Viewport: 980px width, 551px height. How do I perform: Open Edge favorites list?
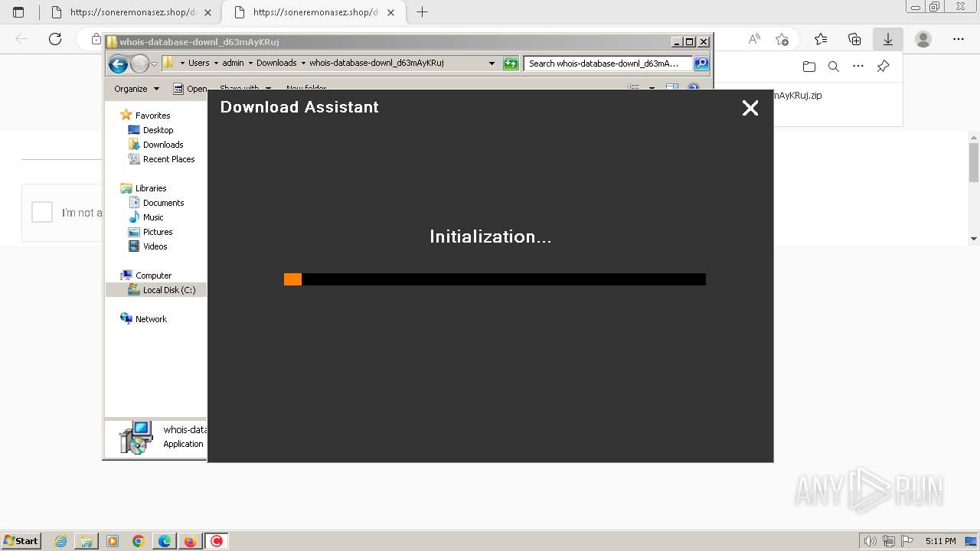click(x=821, y=39)
